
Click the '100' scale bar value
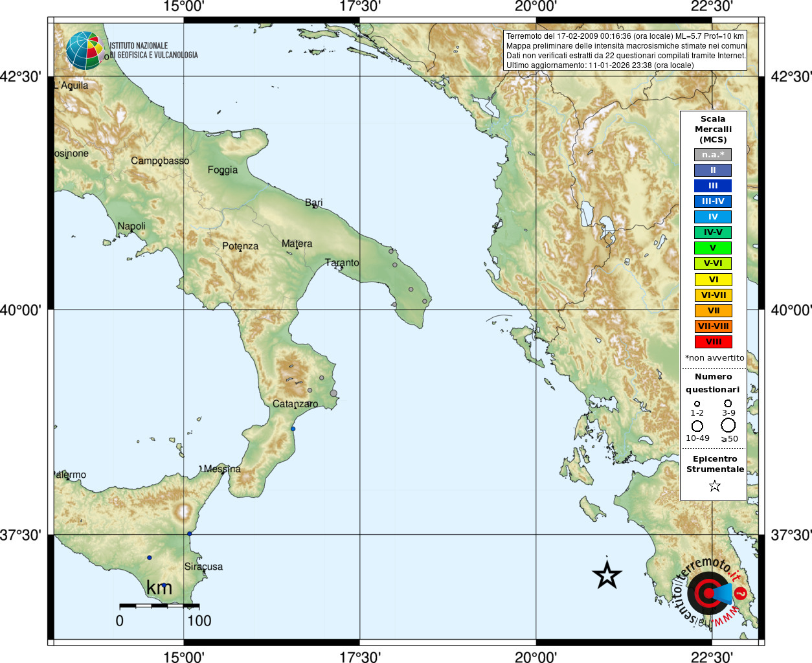pos(199,621)
